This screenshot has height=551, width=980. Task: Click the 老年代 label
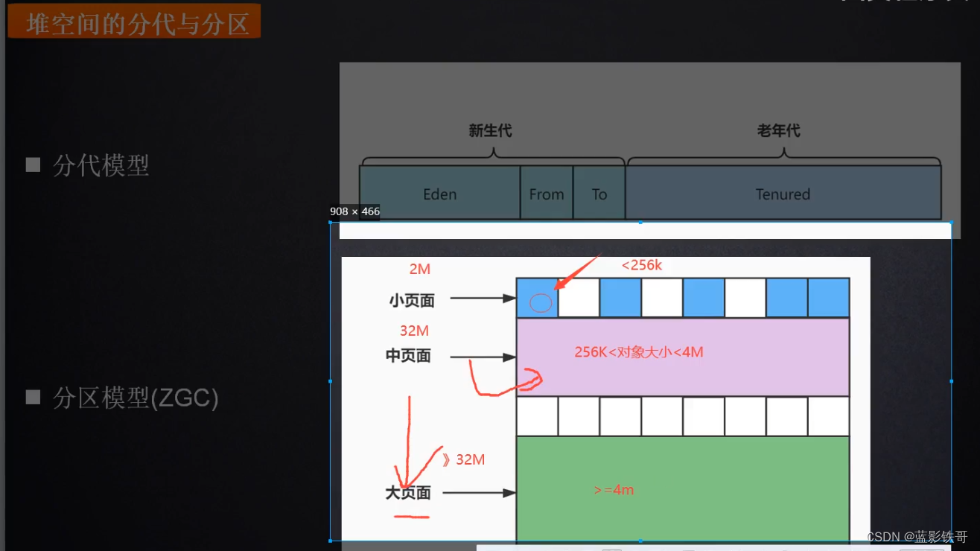tap(778, 130)
